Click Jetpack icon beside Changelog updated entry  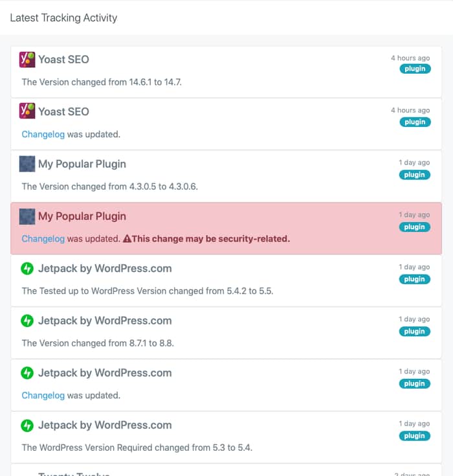click(27, 373)
